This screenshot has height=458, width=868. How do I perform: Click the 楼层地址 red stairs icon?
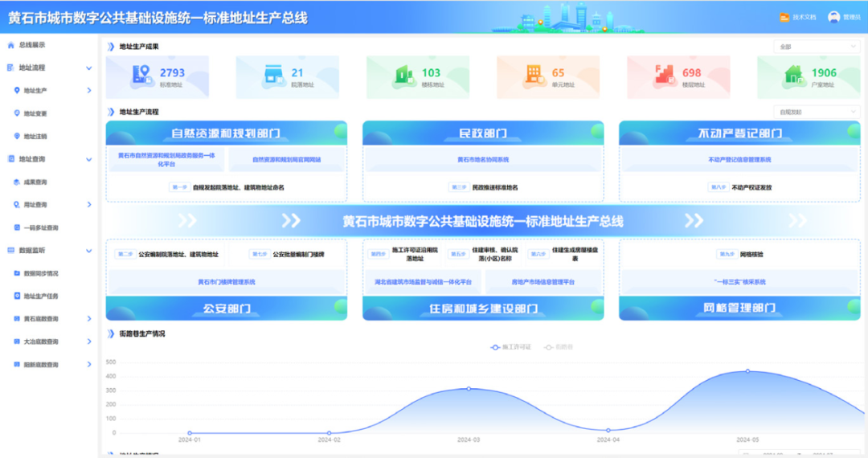coord(664,76)
